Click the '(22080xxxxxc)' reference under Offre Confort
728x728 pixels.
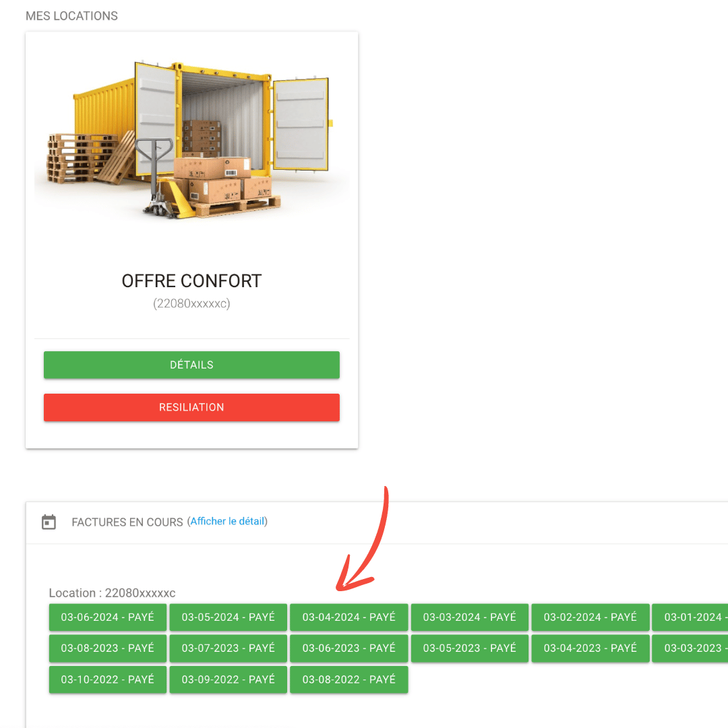point(191,303)
